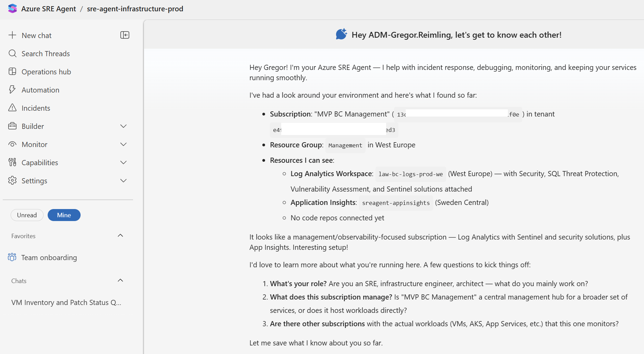Open Search Threads

click(46, 53)
